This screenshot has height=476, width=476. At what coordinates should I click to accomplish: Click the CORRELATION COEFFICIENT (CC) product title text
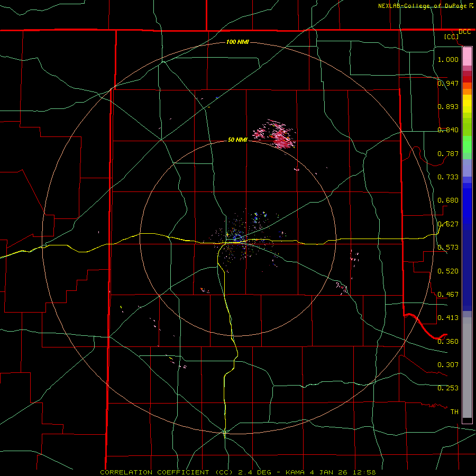click(167, 472)
